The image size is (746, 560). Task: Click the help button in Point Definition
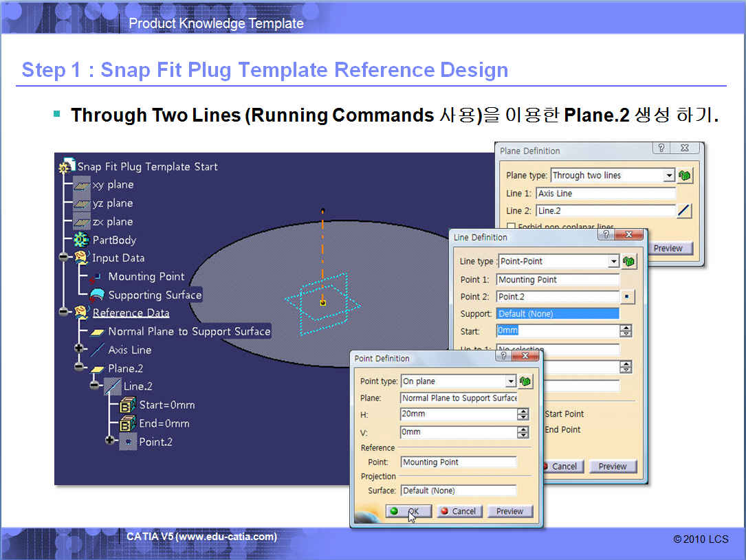(503, 358)
